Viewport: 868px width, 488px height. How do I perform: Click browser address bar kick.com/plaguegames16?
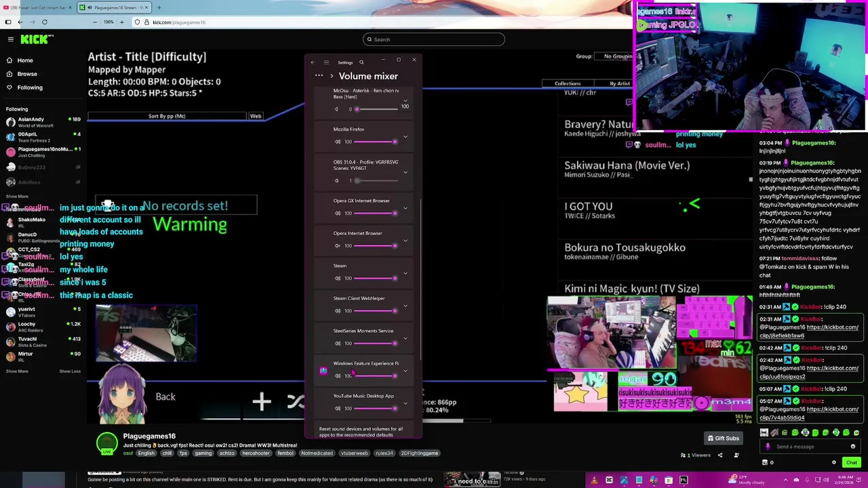coord(179,22)
